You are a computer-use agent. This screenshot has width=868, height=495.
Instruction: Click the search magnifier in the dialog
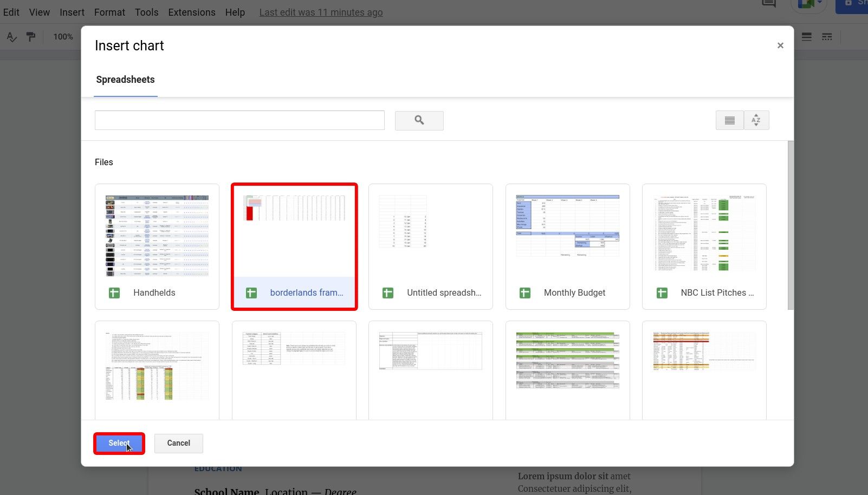[x=419, y=120]
